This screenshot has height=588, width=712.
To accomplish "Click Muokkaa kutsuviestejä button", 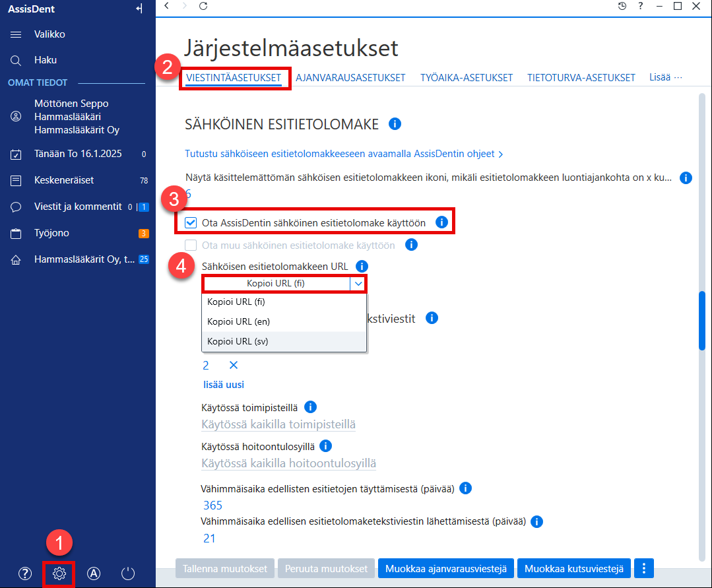I will tap(574, 568).
